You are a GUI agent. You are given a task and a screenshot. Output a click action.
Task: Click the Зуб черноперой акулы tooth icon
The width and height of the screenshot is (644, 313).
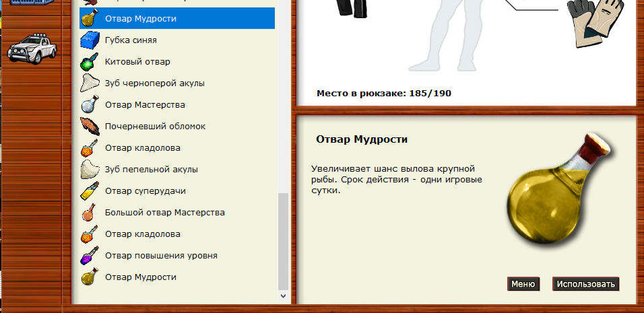click(x=90, y=83)
